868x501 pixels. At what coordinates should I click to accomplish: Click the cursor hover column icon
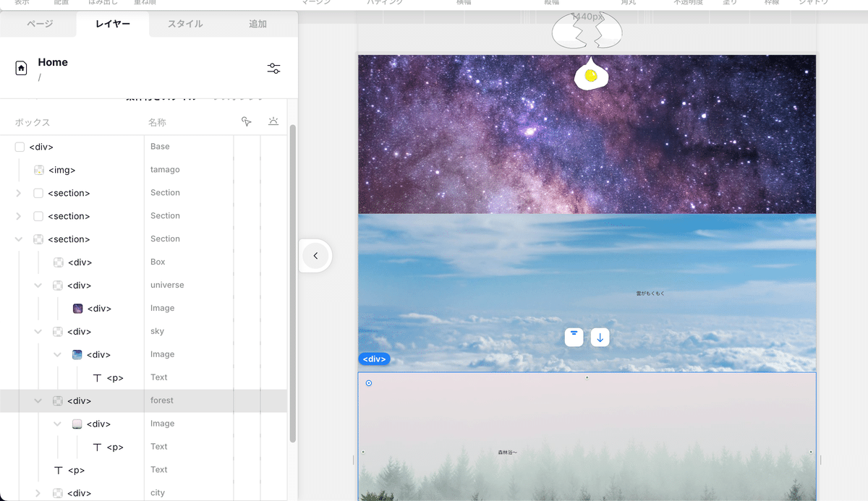[247, 121]
